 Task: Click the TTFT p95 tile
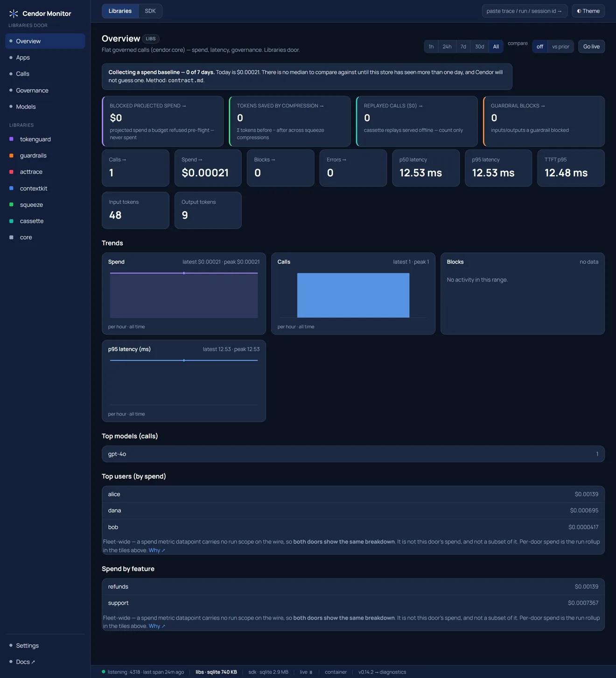571,168
